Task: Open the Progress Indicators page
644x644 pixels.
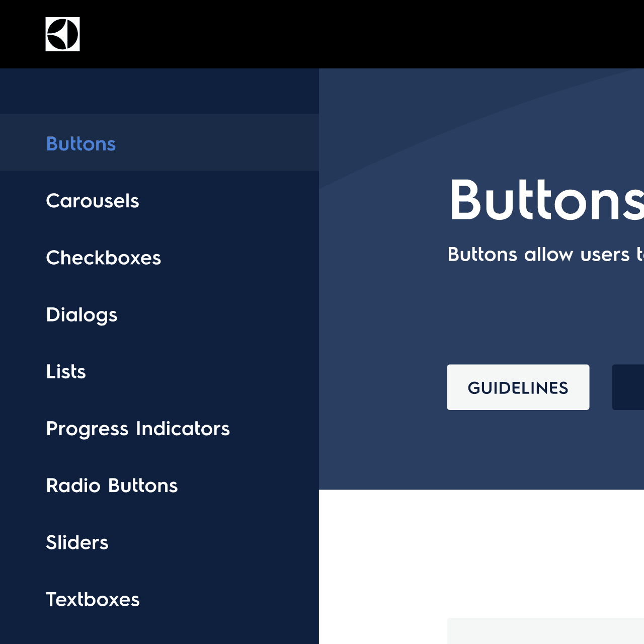Action: 138,429
